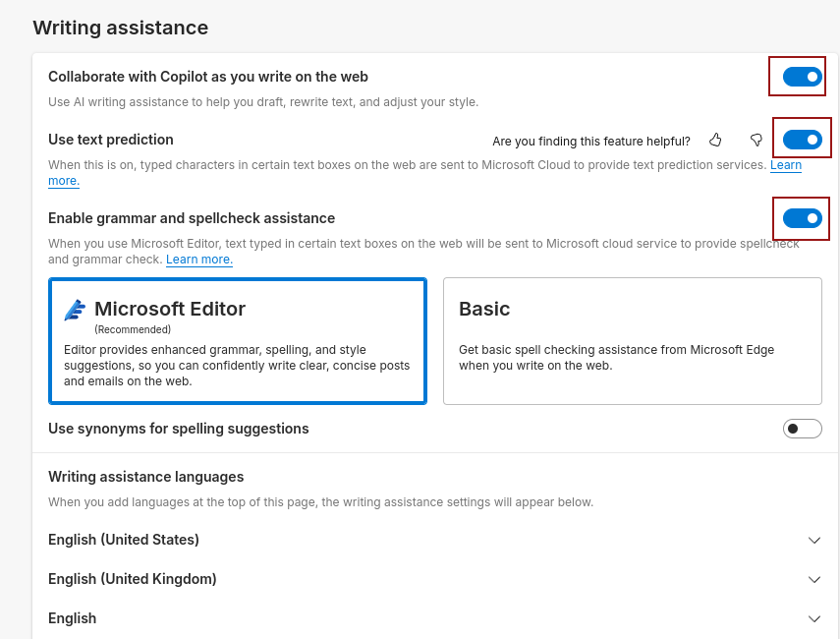Click the '(Recommended)' label
Screen dimensions: 840x639
coord(133,329)
